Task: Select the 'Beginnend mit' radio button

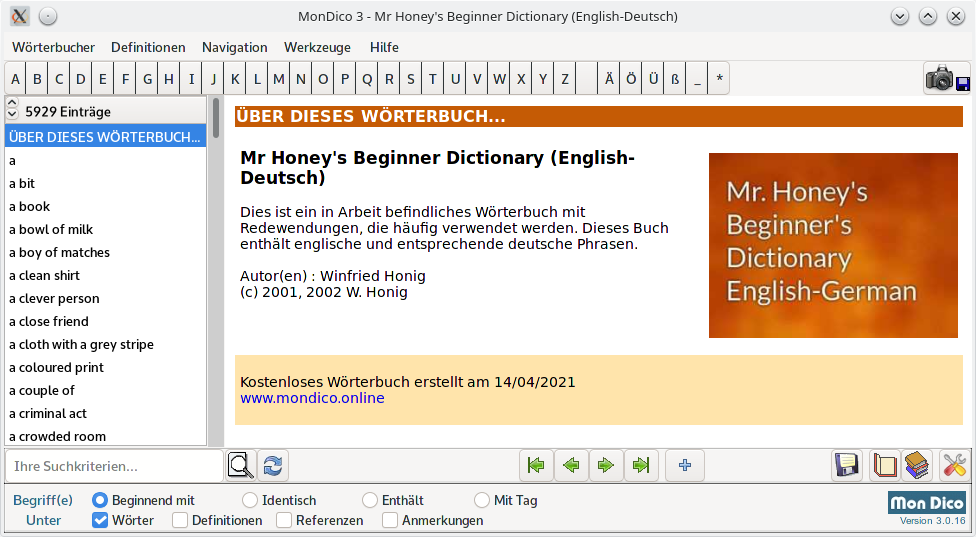Action: 100,500
